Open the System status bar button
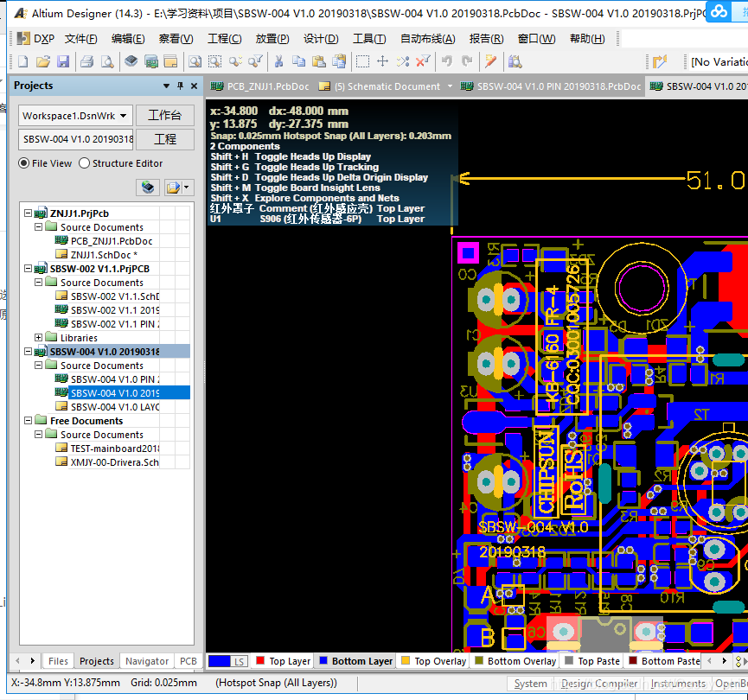 530,684
